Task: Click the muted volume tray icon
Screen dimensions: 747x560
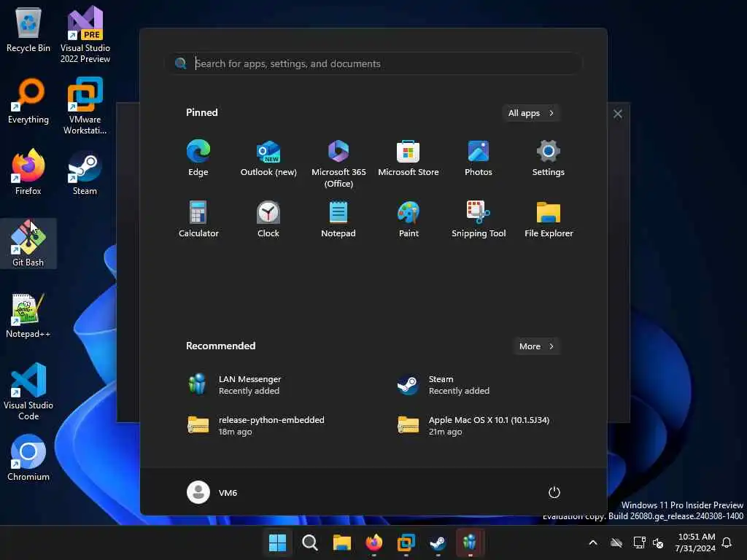Action: pyautogui.click(x=659, y=542)
